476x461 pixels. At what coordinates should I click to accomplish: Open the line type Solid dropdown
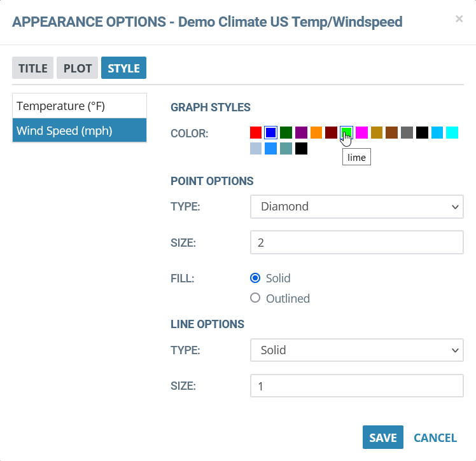pyautogui.click(x=357, y=350)
